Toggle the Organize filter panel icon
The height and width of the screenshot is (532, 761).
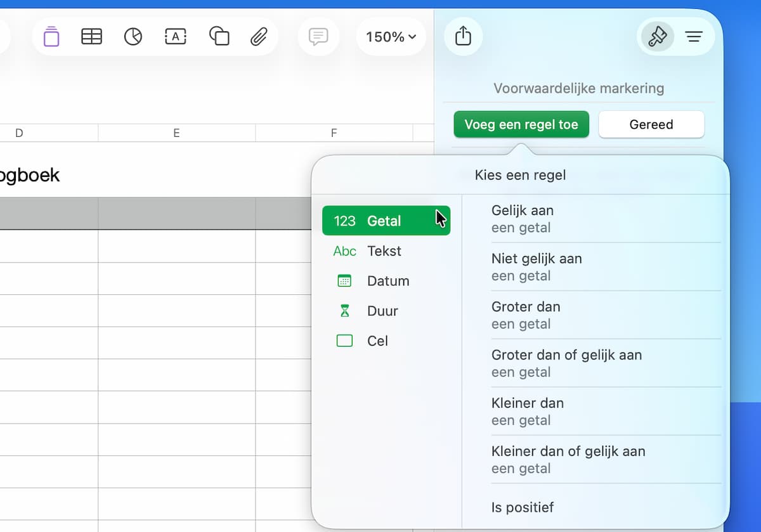coord(694,37)
